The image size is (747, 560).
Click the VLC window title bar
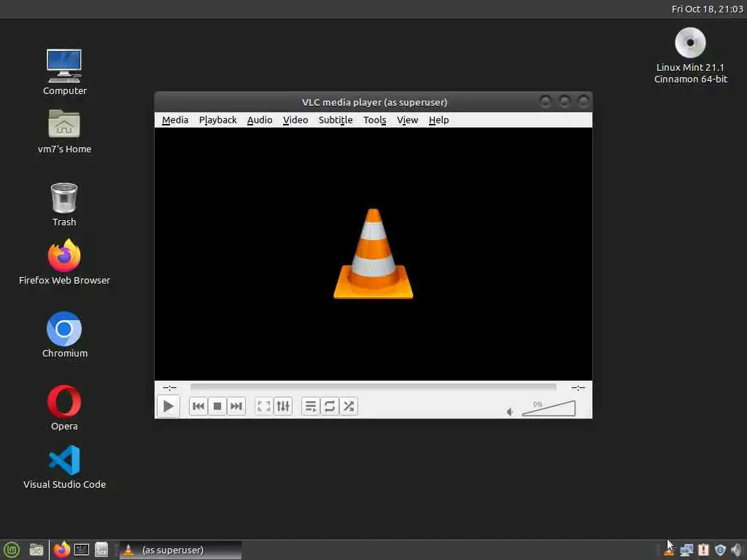(x=374, y=102)
